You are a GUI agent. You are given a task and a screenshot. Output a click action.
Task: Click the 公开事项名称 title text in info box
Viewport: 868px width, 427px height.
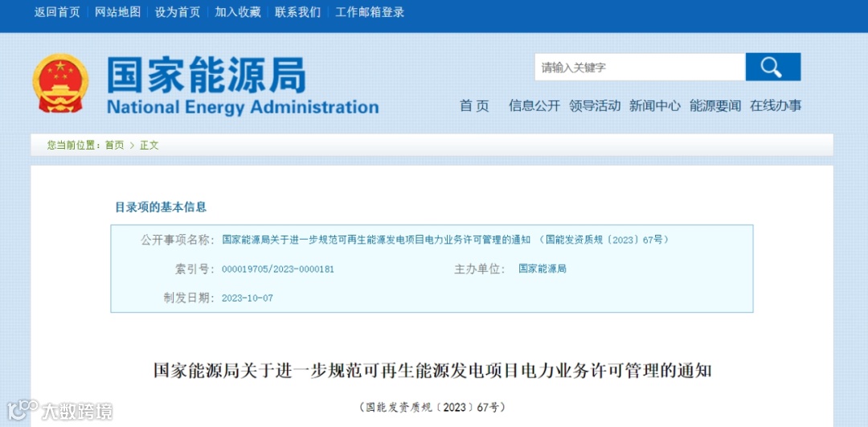point(445,240)
